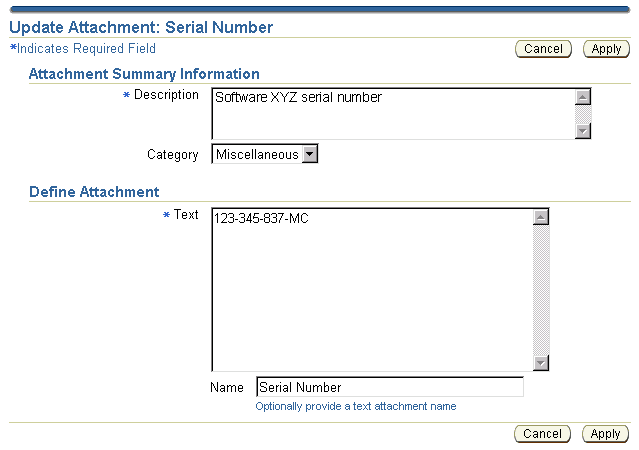639x450 pixels.
Task: Open the Category dropdown showing Miscellaneous
Action: click(309, 154)
